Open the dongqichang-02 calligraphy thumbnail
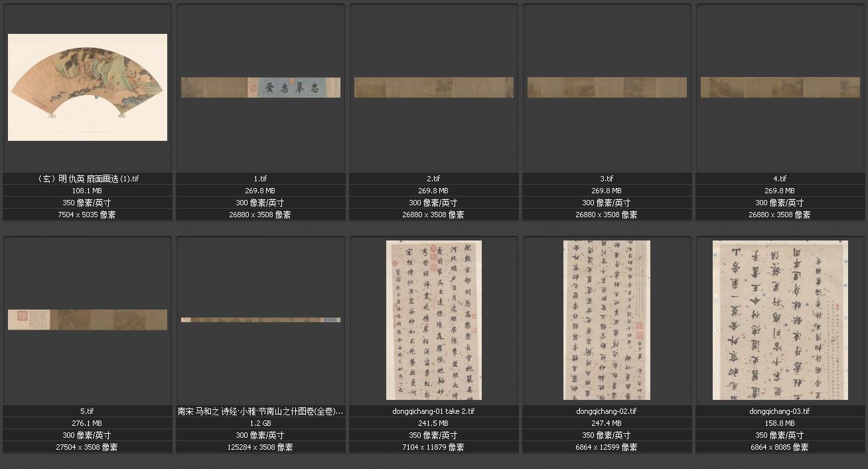Image resolution: width=868 pixels, height=469 pixels. 607,320
